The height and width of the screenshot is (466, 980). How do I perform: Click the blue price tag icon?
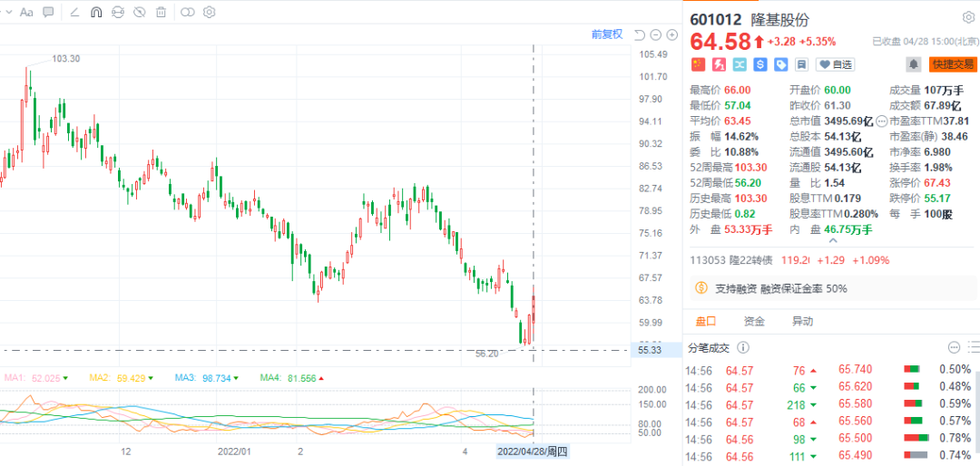click(x=780, y=64)
